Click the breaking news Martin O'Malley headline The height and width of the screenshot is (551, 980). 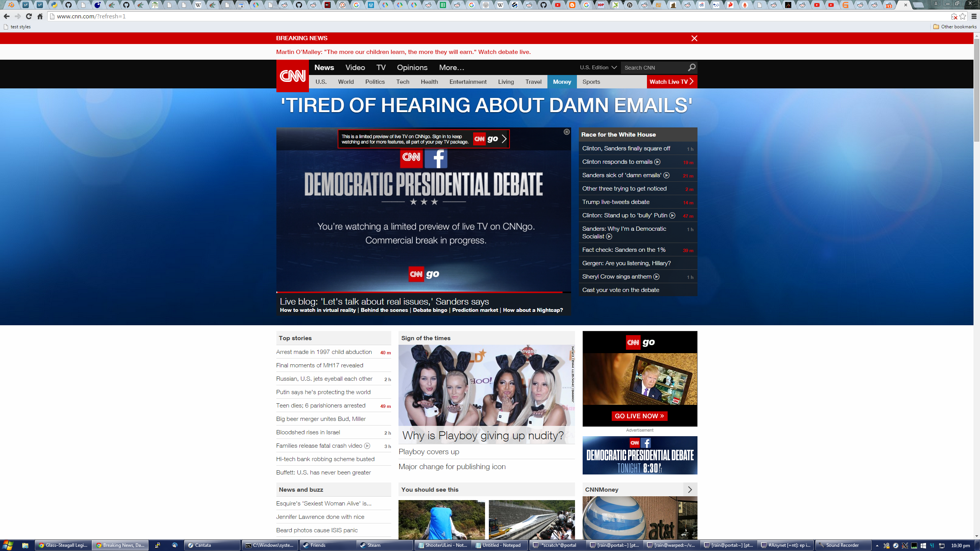pyautogui.click(x=403, y=52)
